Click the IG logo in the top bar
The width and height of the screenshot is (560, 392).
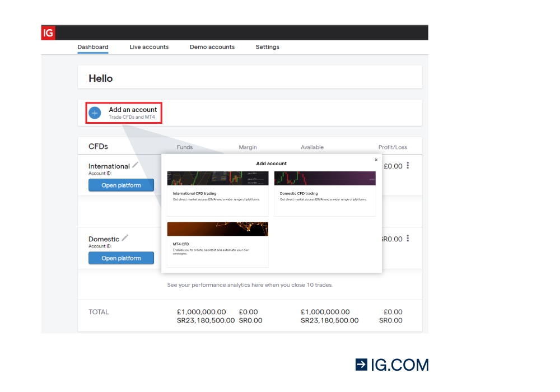click(x=48, y=32)
